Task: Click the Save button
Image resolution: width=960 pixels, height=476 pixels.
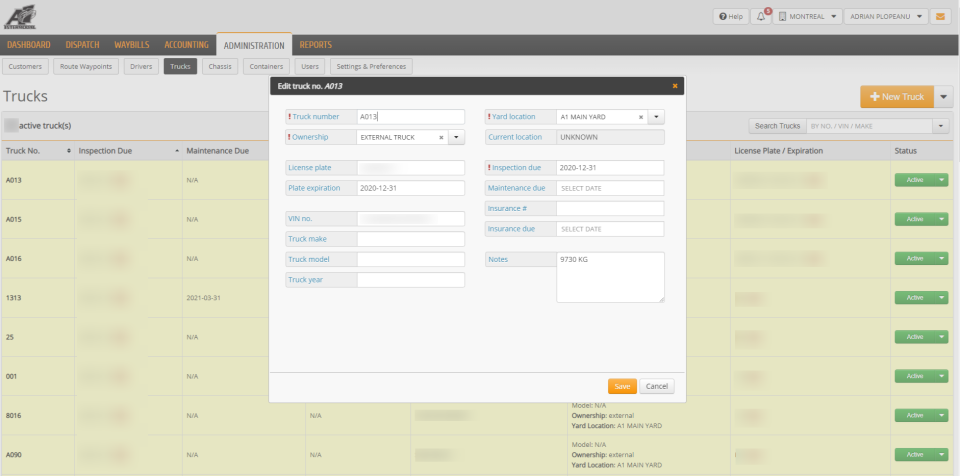Action: point(622,387)
